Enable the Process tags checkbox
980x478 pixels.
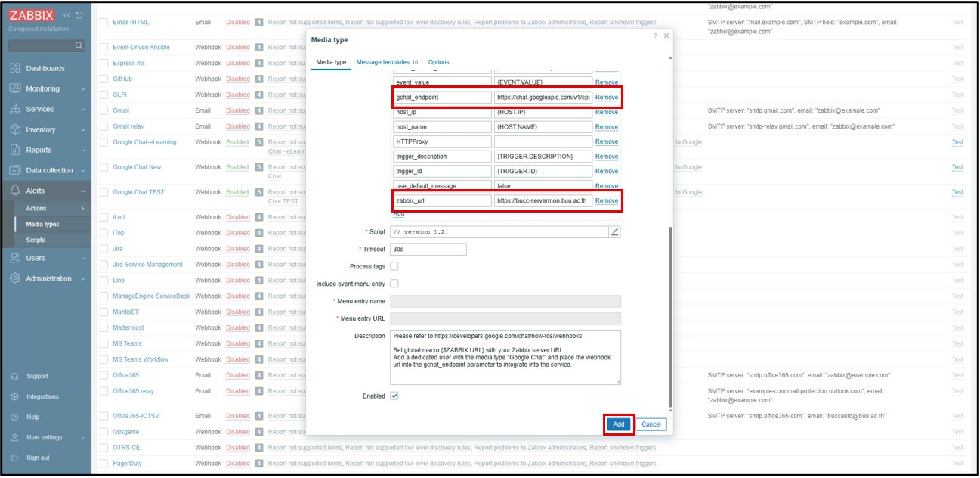394,266
